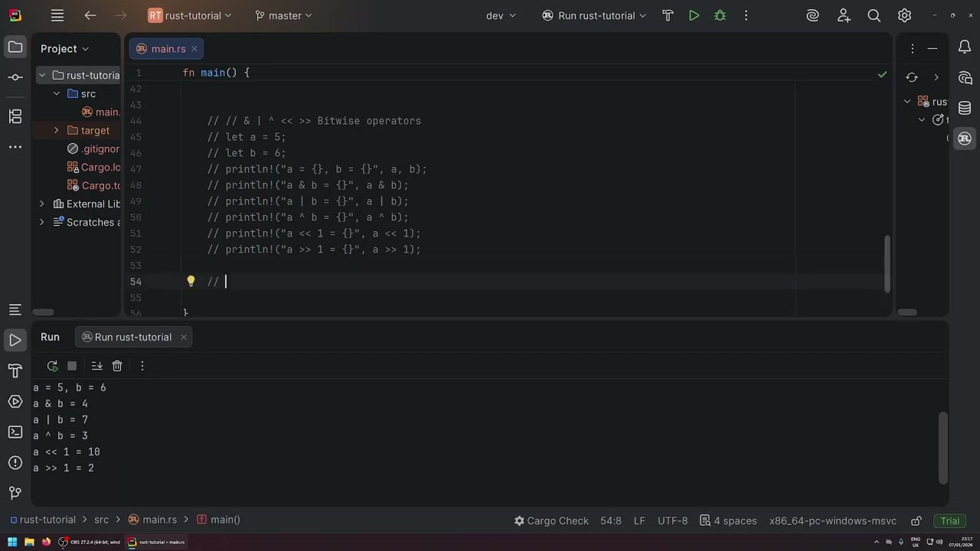Open the Commit tool window
Image resolution: width=980 pixels, height=551 pixels.
click(15, 77)
